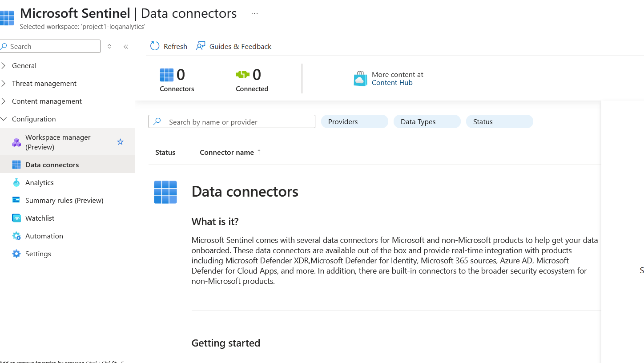Click the green Connected plug icon
This screenshot has width=644, height=363.
coord(243,75)
